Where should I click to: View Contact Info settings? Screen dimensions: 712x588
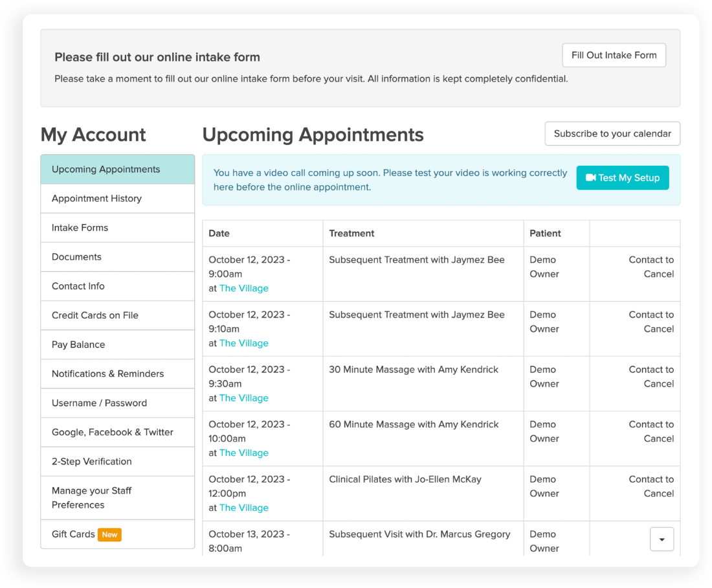(117, 286)
